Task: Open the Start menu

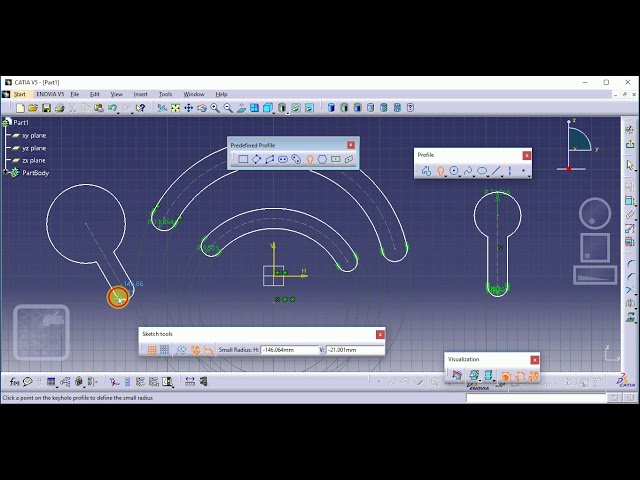Action: (x=20, y=94)
